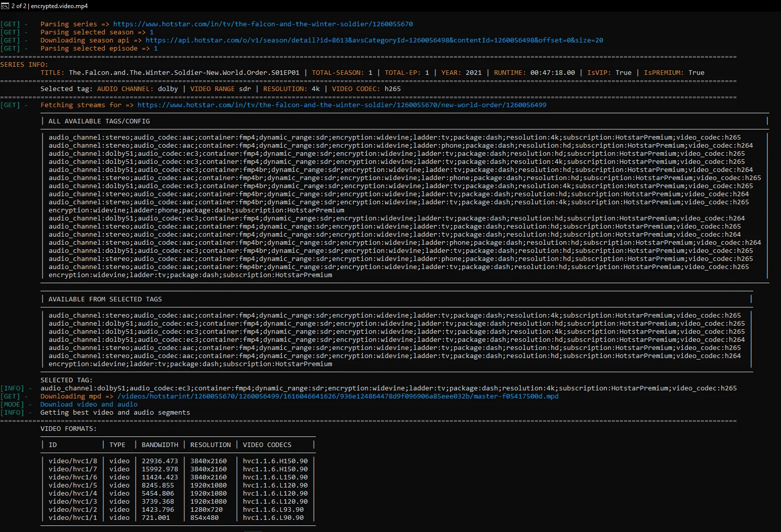
Task: Click 'Getting best video and audio segments' line
Action: [115, 413]
